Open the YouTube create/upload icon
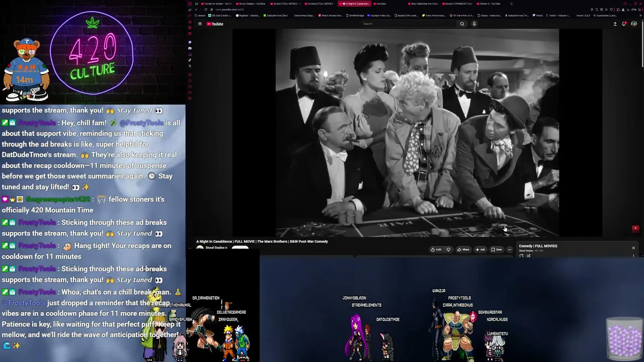This screenshot has height=362, width=644. click(615, 24)
